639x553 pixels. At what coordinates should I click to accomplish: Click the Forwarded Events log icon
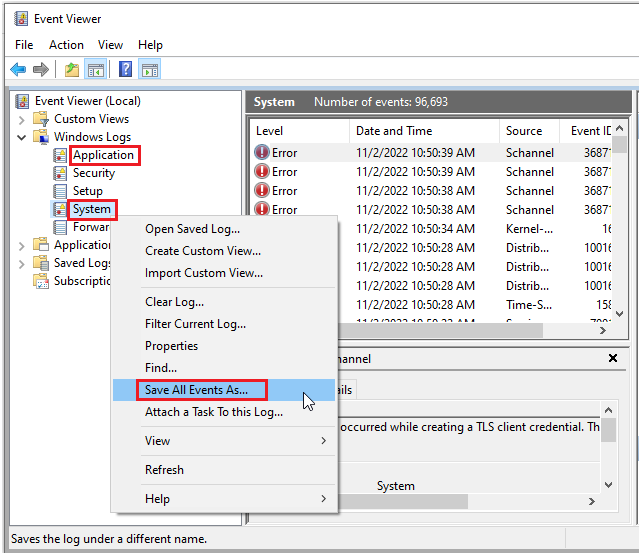coord(60,227)
